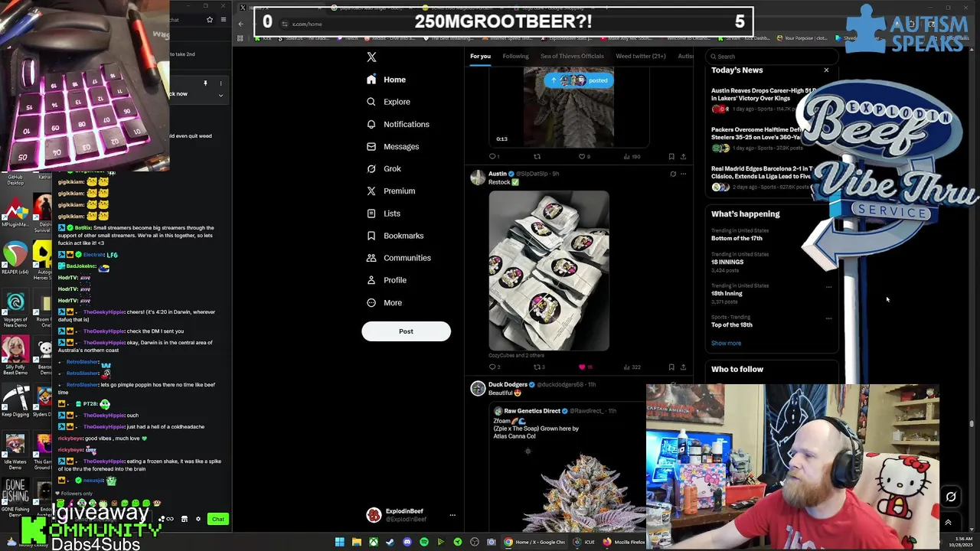This screenshot has height=551, width=980.
Task: Click Show more under What's happening
Action: [726, 343]
